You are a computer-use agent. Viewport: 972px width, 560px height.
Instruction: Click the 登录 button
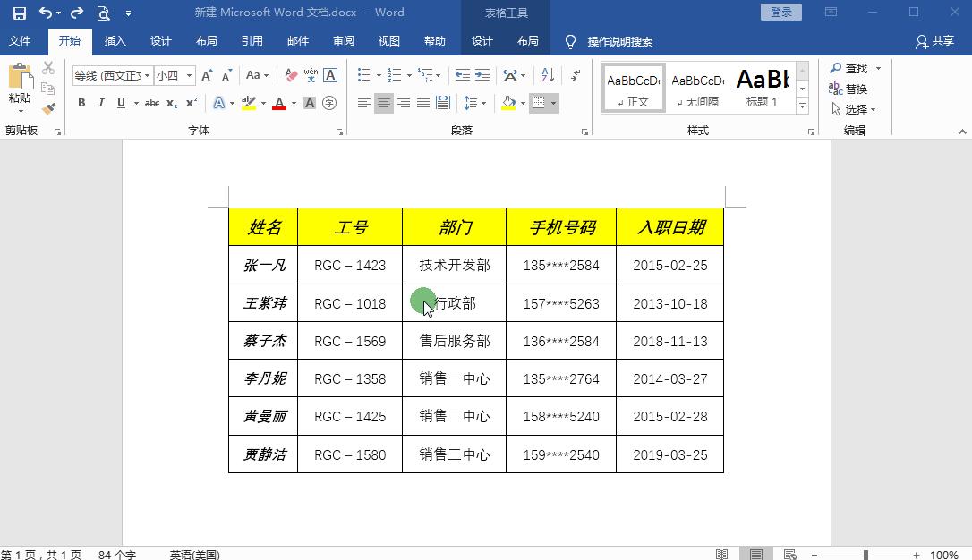click(x=780, y=12)
